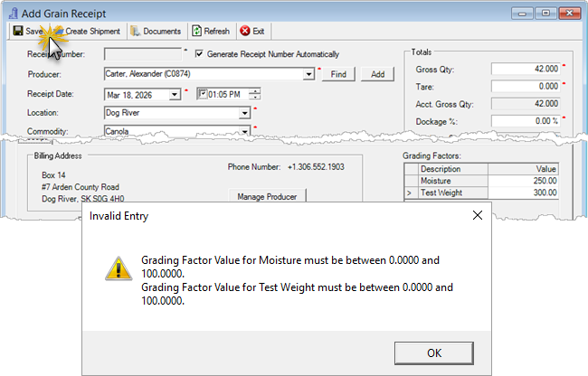Click the Description column header
Viewport: 588px width, 376px height.
click(452, 169)
